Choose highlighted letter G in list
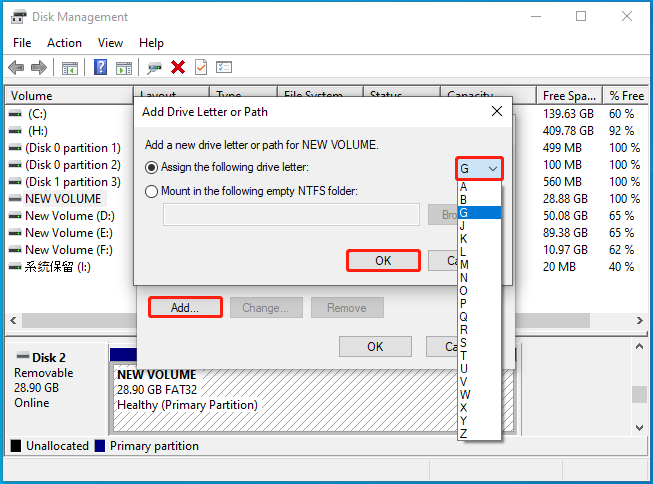653x484 pixels. [x=479, y=213]
